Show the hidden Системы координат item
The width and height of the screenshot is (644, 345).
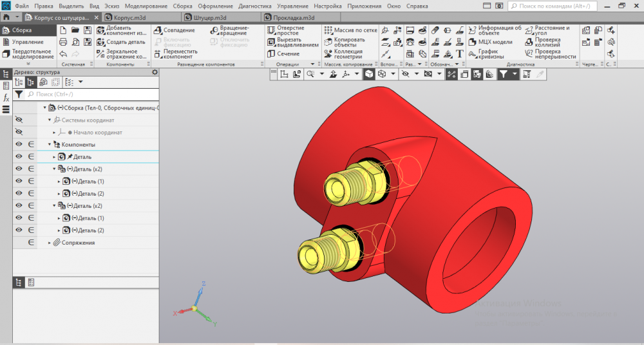[x=19, y=120]
